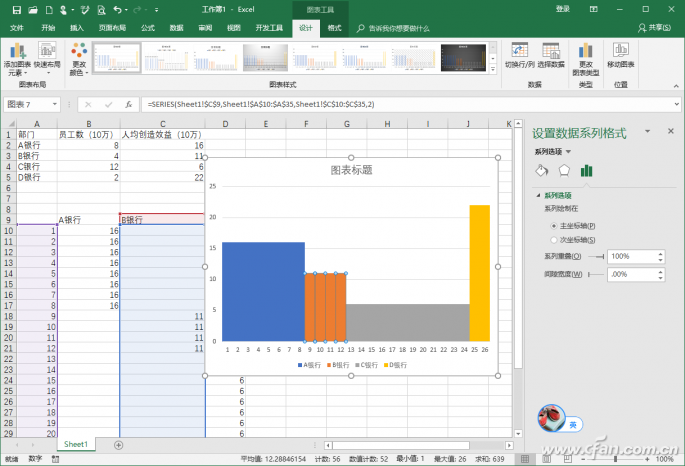
Task: Adjust the Series Overlap slider
Action: (596, 256)
